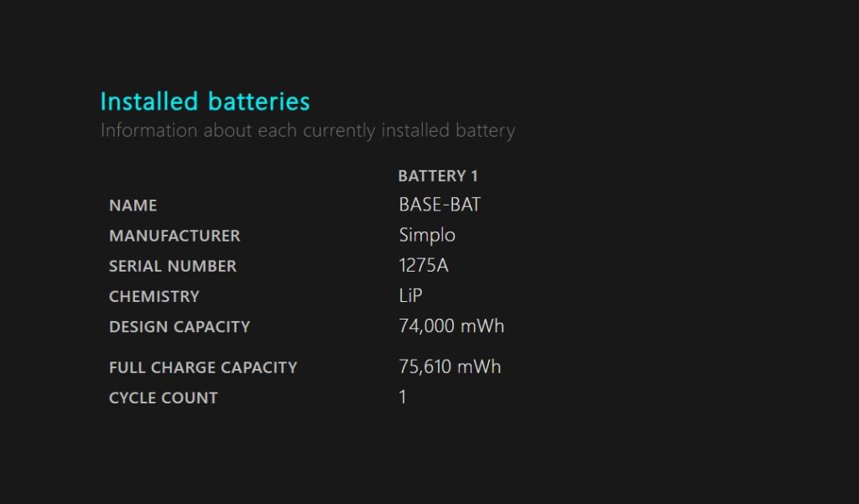Click the MANUFACTURER label
Viewport: 859px width, 504px height.
pos(174,236)
